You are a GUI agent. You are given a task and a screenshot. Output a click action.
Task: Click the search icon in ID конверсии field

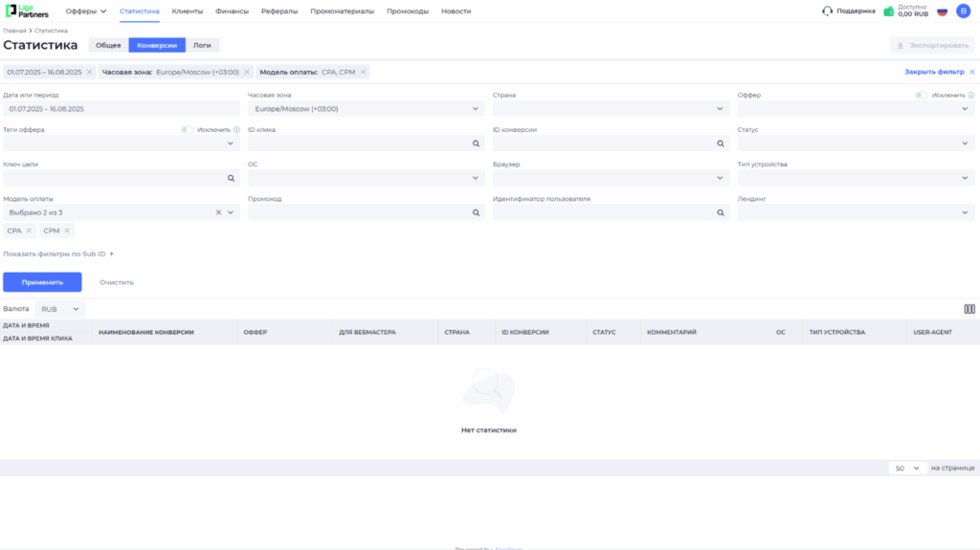(721, 143)
